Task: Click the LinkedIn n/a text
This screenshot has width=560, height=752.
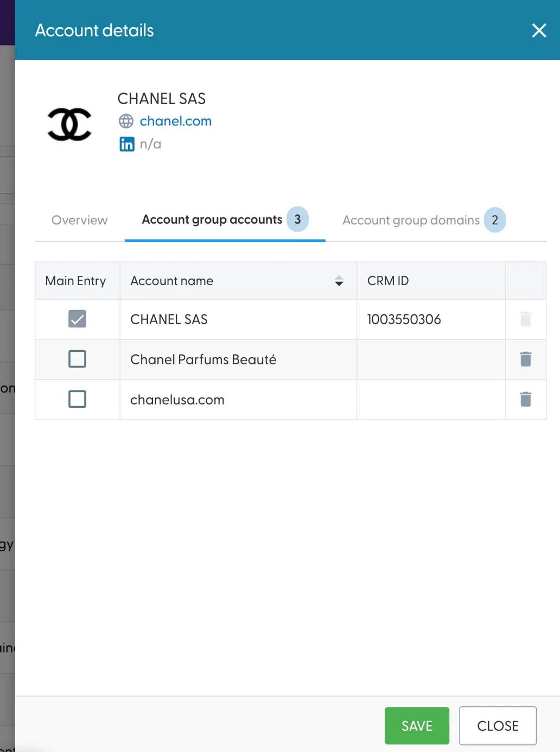Action: click(x=150, y=144)
